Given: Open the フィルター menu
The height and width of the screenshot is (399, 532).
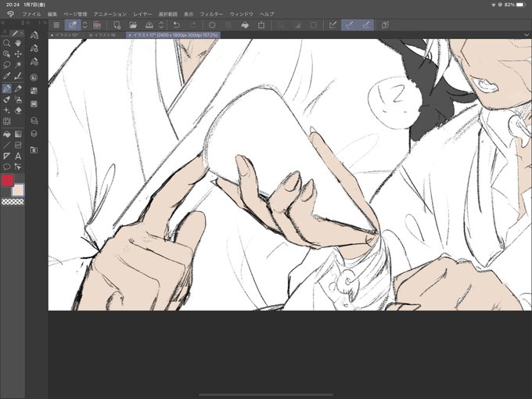Looking at the screenshot, I should [211, 14].
